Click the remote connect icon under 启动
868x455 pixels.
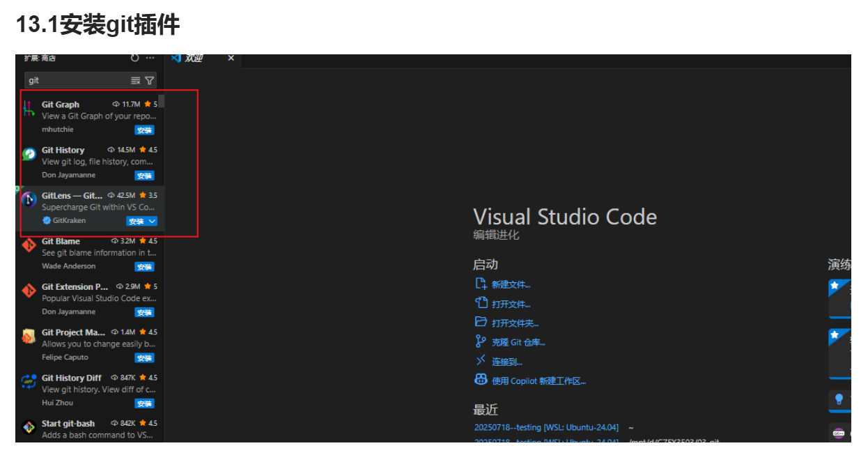pyautogui.click(x=481, y=361)
